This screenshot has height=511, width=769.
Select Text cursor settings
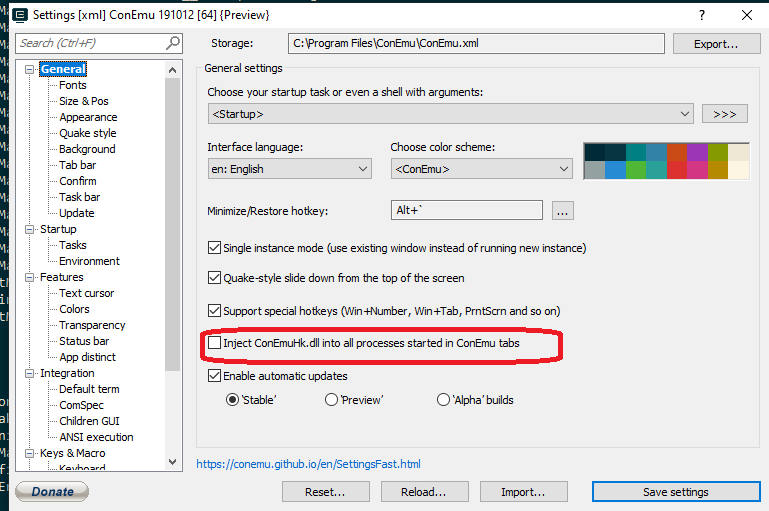[x=86, y=293]
